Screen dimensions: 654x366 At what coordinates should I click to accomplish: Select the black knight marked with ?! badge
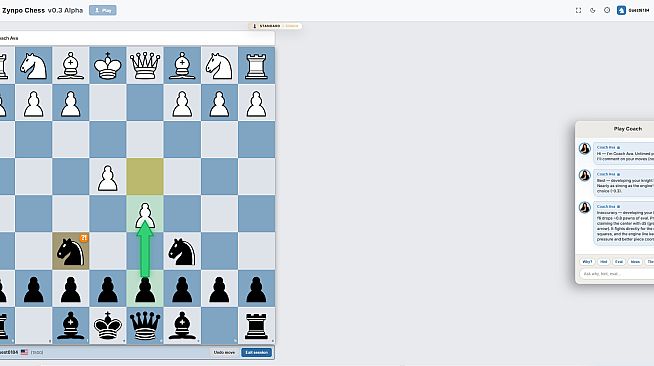70,252
